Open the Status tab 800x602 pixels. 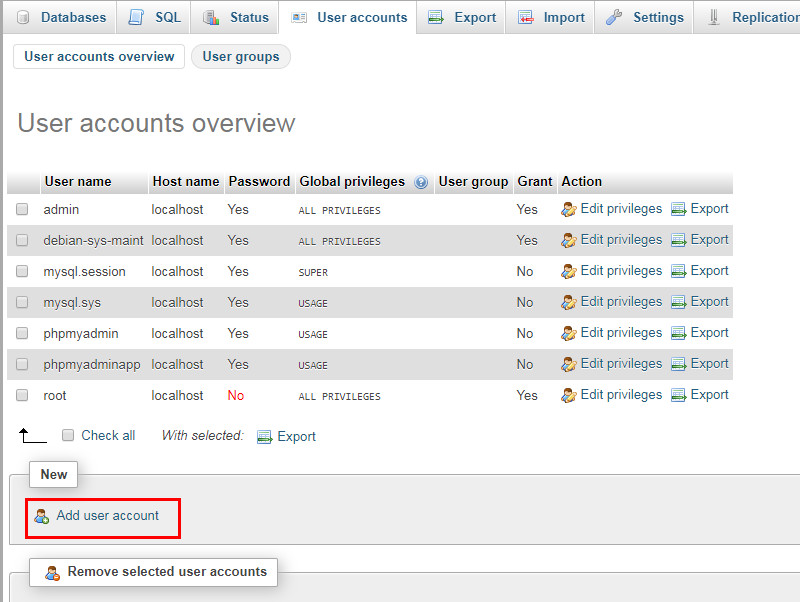pyautogui.click(x=249, y=17)
